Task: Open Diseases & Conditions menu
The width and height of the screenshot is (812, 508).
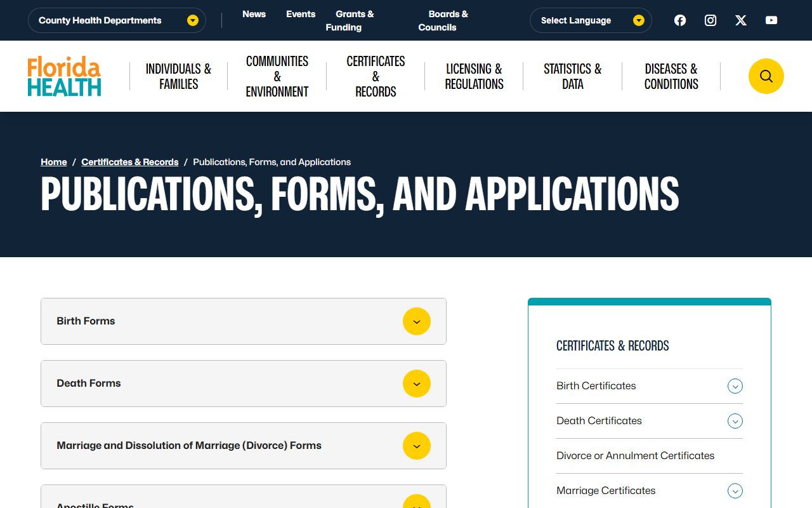Action: point(671,76)
